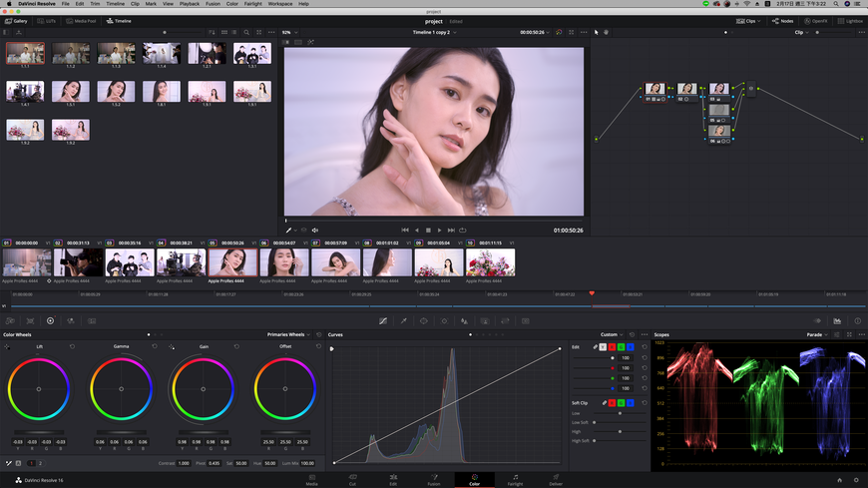Screen dimensions: 868x488
Task: Switch to the Deliver page
Action: [x=556, y=480]
